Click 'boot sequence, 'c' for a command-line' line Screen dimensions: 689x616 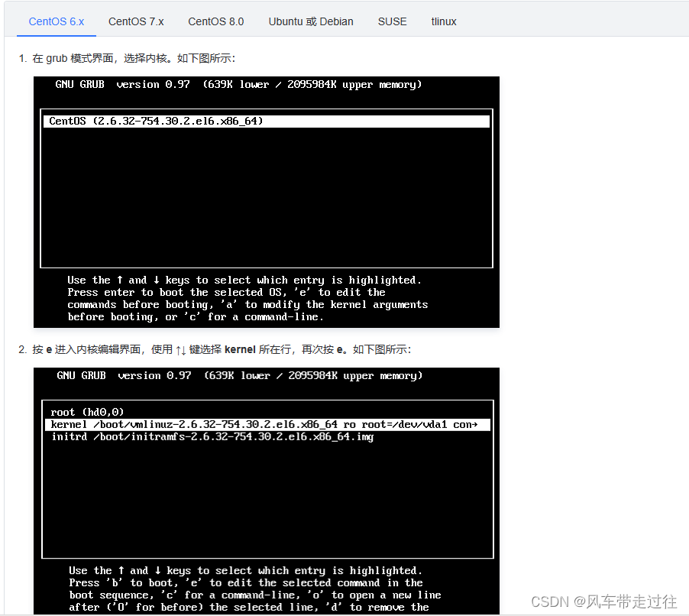tap(255, 595)
